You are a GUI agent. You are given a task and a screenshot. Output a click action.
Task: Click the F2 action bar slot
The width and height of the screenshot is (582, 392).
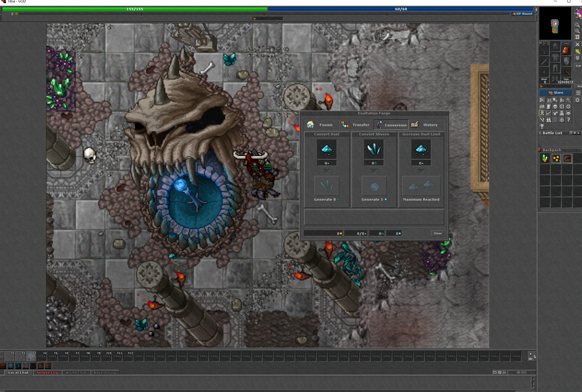(20, 356)
